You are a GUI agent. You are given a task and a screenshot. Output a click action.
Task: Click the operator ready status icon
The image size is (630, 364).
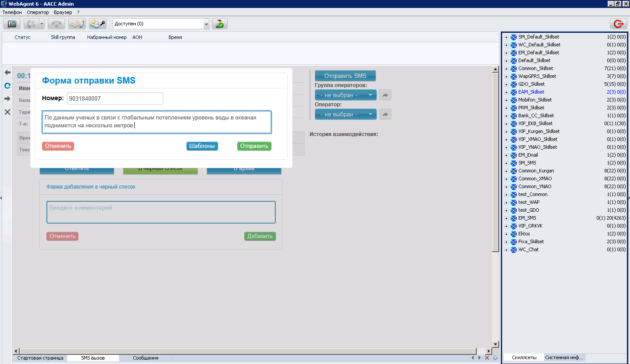click(x=220, y=24)
